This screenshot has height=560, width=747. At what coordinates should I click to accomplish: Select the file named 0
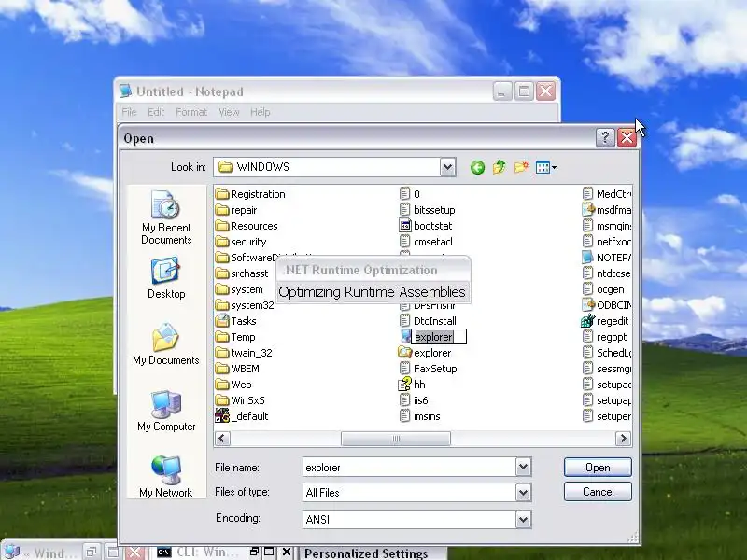coord(410,194)
